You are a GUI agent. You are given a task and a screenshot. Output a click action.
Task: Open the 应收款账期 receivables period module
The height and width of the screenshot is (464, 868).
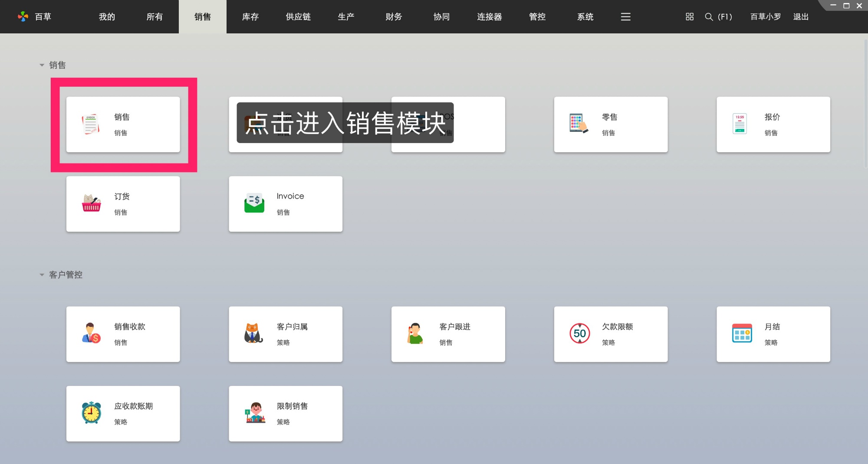[x=123, y=413]
